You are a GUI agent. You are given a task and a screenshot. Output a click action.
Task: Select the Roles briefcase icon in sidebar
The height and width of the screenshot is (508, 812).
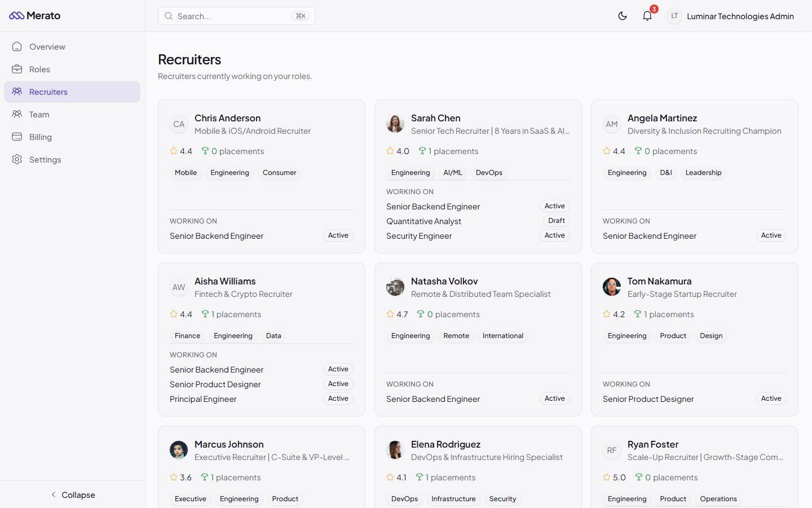click(17, 69)
